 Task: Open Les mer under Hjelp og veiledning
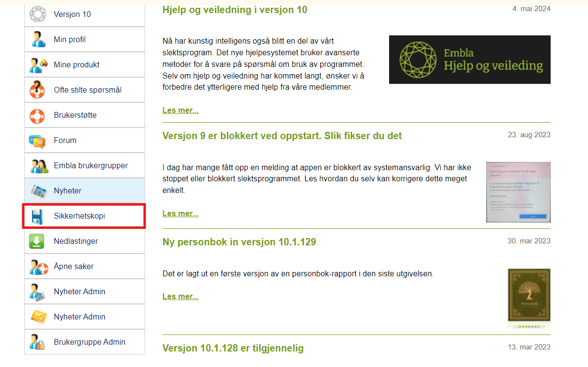point(180,110)
